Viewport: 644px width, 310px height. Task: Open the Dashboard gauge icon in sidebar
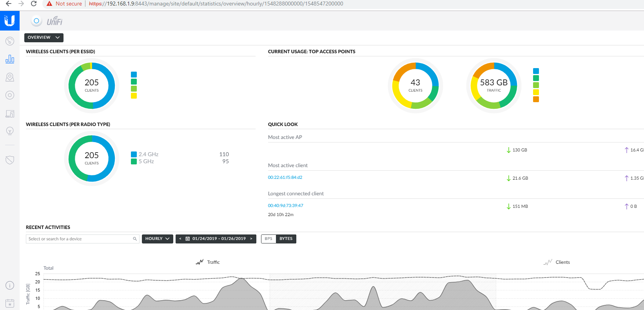[x=10, y=41]
